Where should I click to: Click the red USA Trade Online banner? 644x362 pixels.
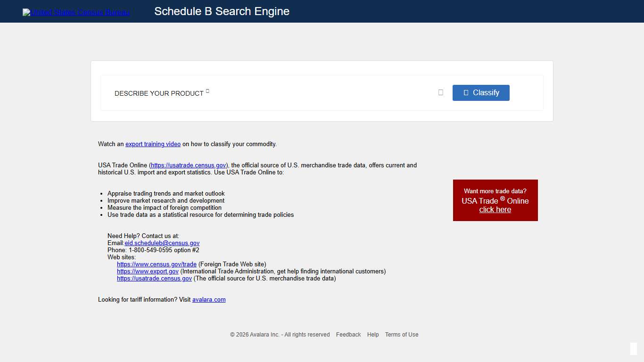click(x=495, y=200)
